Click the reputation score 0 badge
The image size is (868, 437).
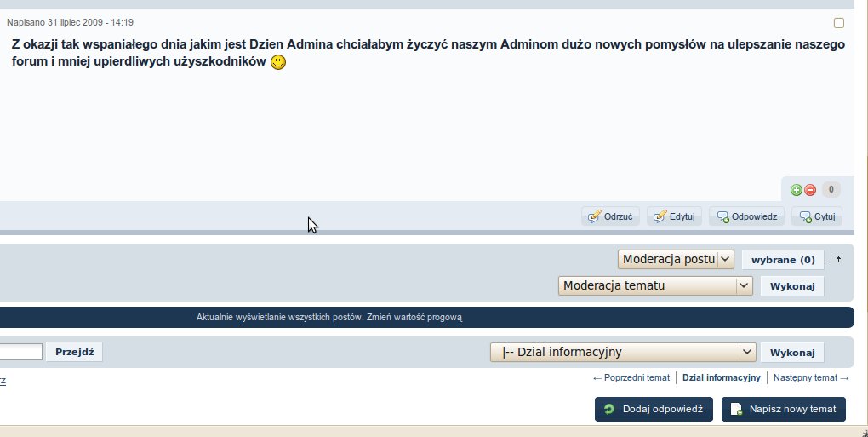pos(831,189)
